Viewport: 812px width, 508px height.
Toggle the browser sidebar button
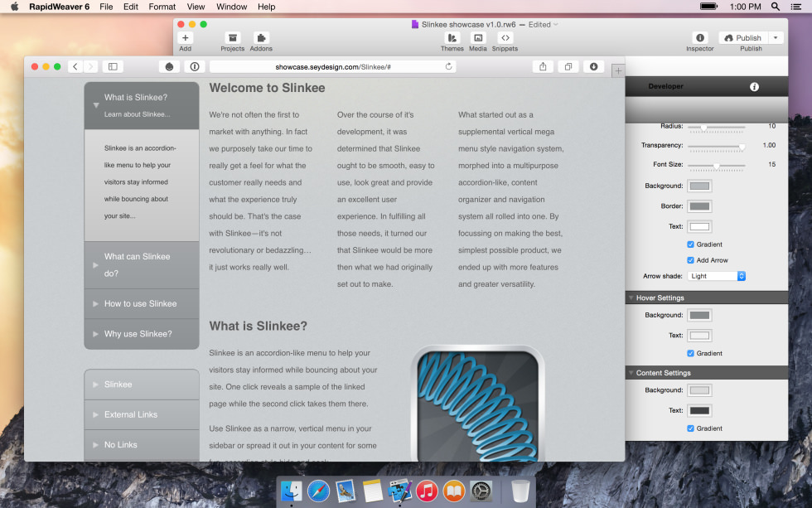tap(113, 66)
